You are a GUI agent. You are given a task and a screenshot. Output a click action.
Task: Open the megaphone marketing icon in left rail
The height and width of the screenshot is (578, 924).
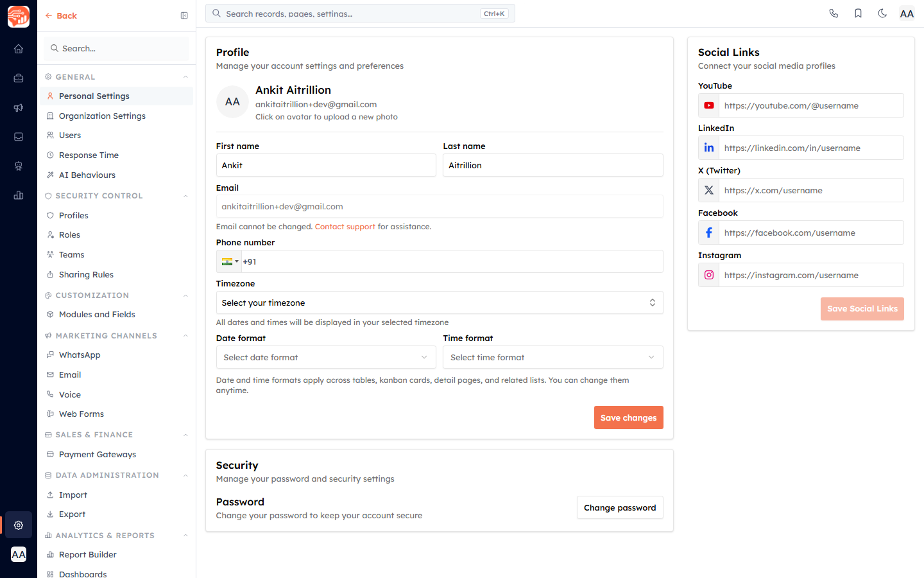tap(19, 108)
